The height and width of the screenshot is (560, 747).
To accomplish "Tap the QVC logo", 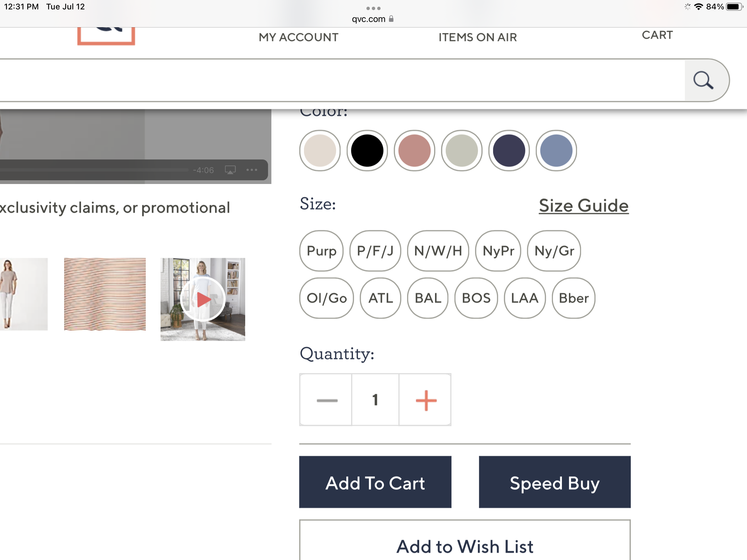I will click(106, 36).
